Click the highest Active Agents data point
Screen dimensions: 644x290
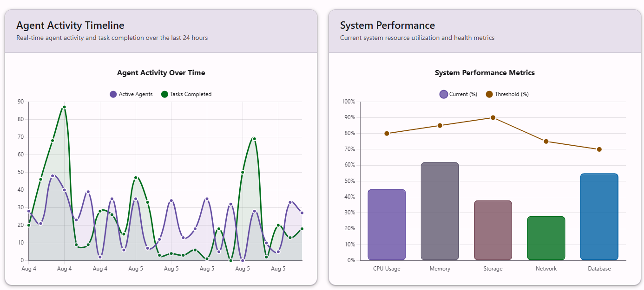coord(53,176)
